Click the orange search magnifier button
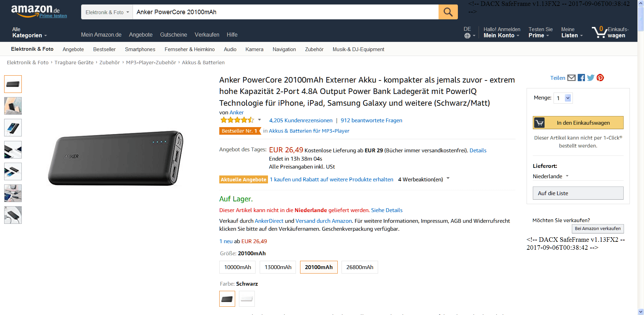This screenshot has width=644, height=315. point(448,12)
